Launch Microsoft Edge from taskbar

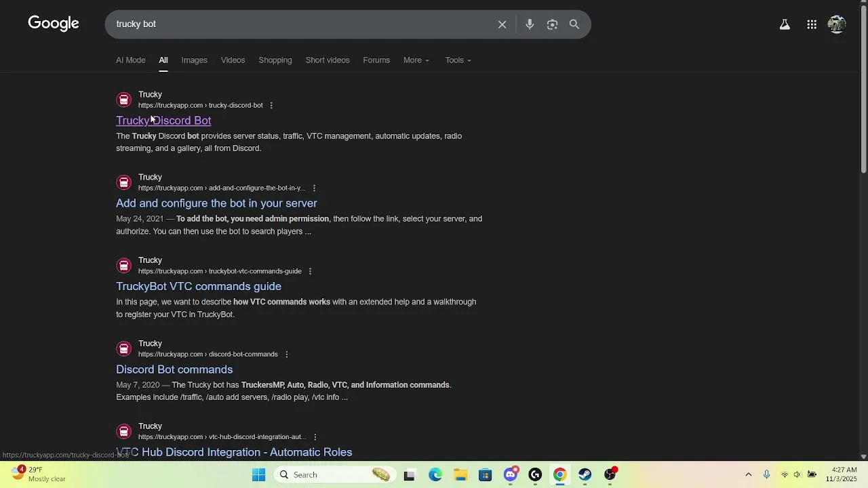pyautogui.click(x=435, y=474)
